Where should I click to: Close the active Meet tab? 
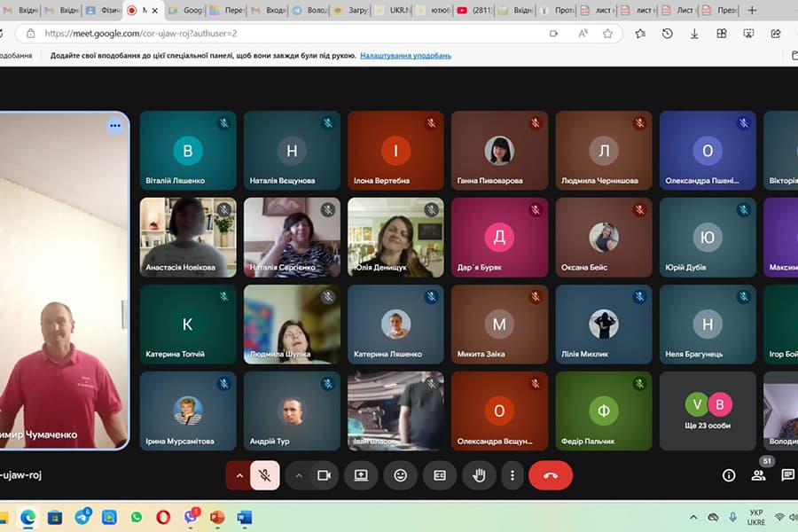pyautogui.click(x=154, y=10)
